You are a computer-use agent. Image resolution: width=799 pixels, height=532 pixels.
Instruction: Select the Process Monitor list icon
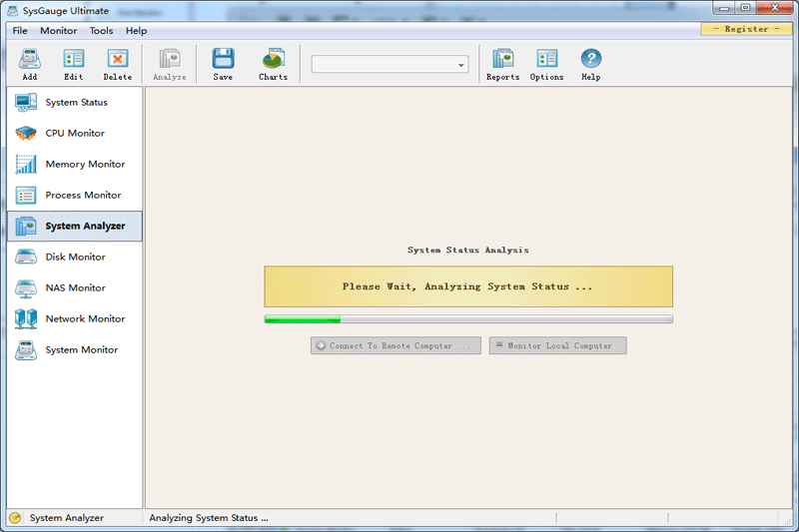(x=26, y=195)
